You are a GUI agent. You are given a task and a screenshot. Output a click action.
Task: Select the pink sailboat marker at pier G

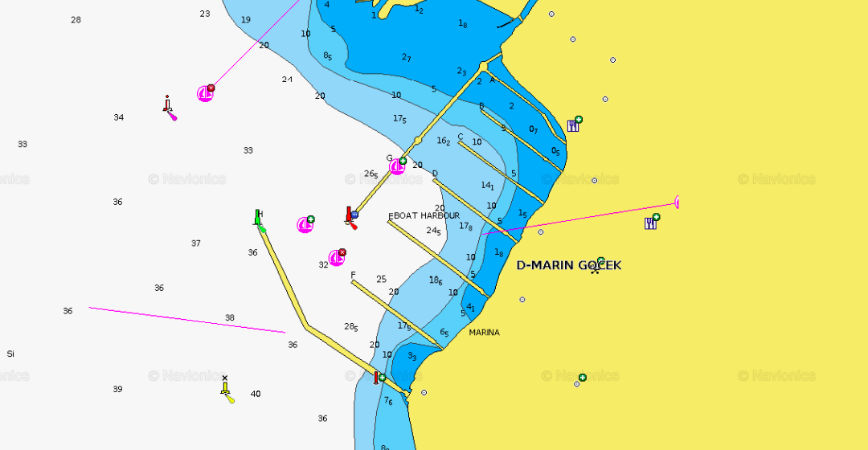397,166
